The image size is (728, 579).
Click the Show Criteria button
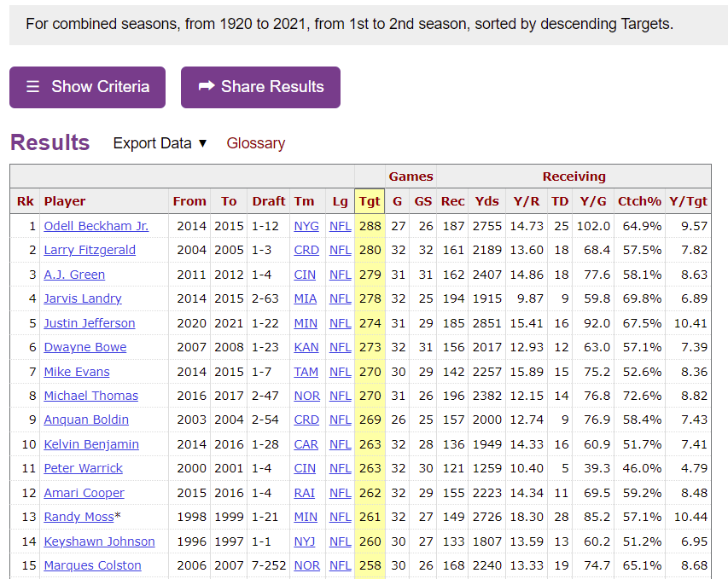(87, 87)
